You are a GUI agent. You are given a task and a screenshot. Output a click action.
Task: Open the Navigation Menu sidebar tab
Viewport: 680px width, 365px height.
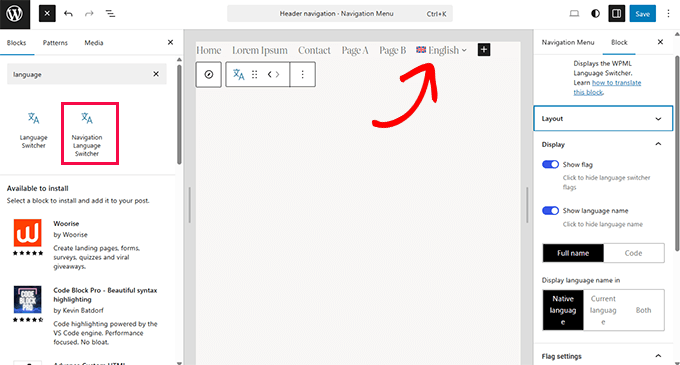(x=568, y=42)
